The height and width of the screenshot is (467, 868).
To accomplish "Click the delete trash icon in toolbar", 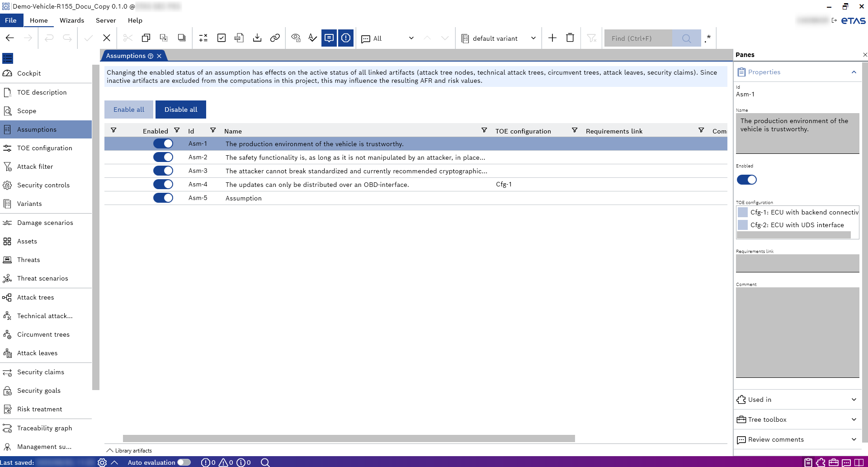I will pyautogui.click(x=570, y=38).
